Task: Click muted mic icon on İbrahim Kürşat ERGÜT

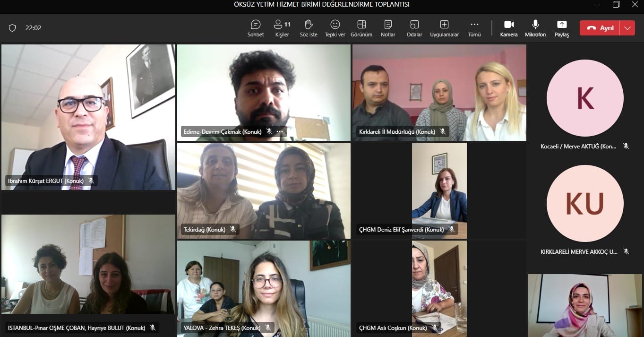Action: [91, 181]
